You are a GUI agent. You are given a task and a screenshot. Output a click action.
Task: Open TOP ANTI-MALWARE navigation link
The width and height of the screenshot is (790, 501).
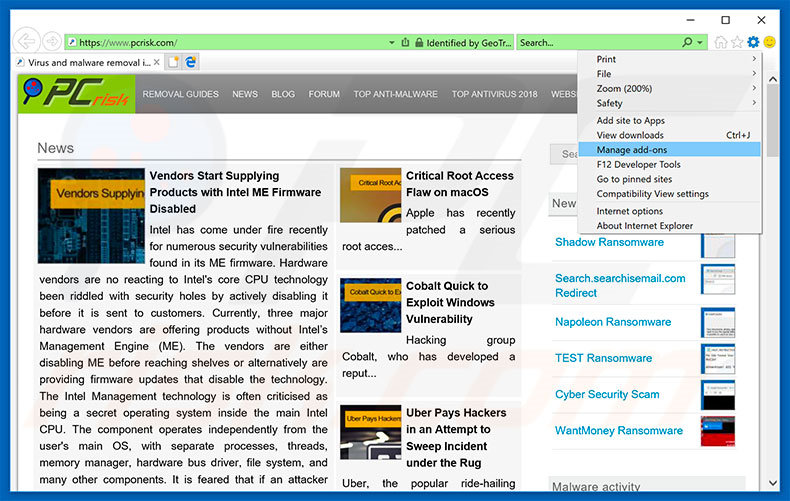pos(396,94)
